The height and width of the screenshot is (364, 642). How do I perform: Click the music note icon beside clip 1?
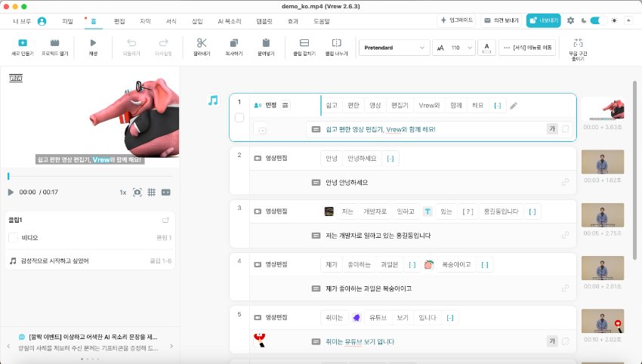tap(213, 100)
